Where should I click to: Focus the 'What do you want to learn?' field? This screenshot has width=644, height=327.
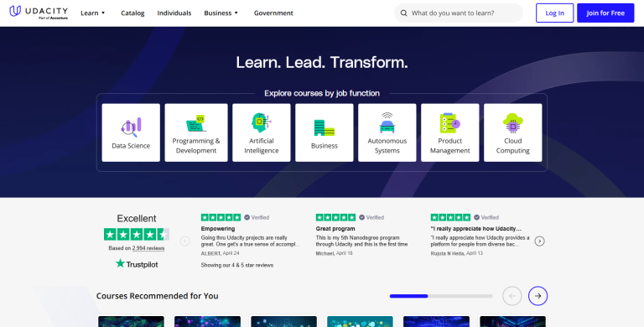(459, 13)
